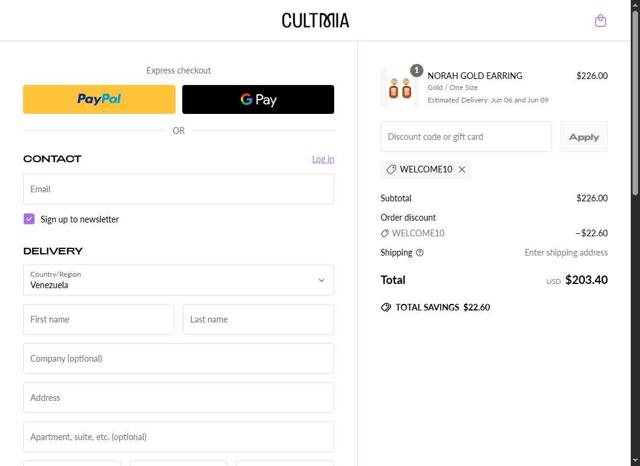
Task: Click the NORAH GOLD EARRING product name
Action: click(475, 75)
